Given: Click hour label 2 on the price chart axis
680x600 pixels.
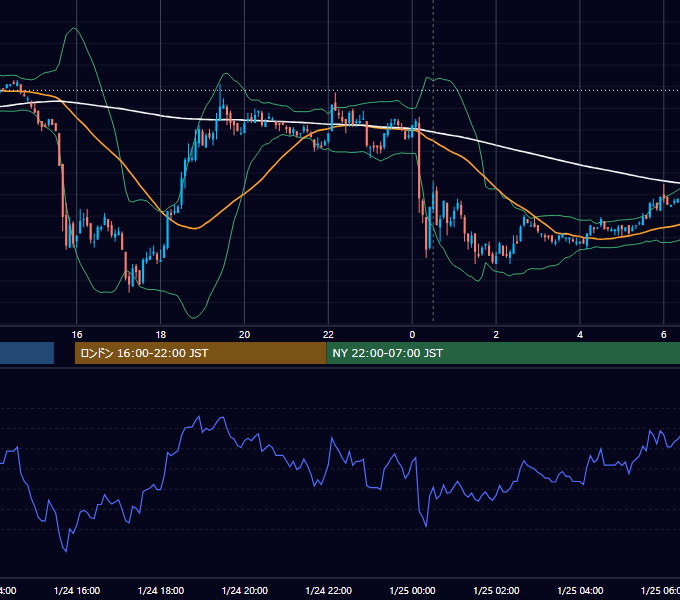Looking at the screenshot, I should tap(496, 335).
